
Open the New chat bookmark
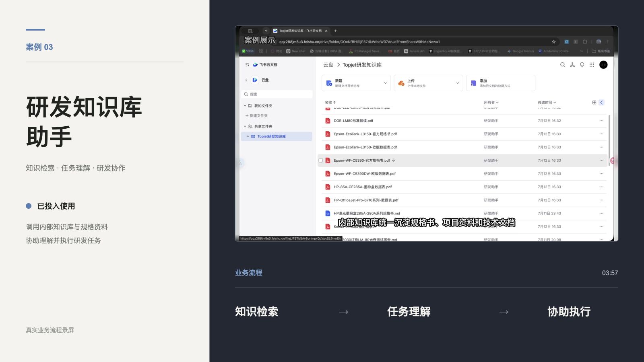click(x=296, y=51)
